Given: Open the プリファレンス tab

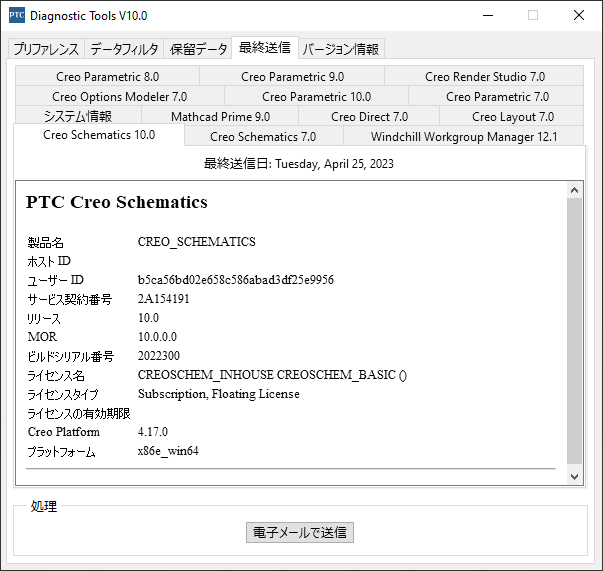Looking at the screenshot, I should pyautogui.click(x=46, y=49).
